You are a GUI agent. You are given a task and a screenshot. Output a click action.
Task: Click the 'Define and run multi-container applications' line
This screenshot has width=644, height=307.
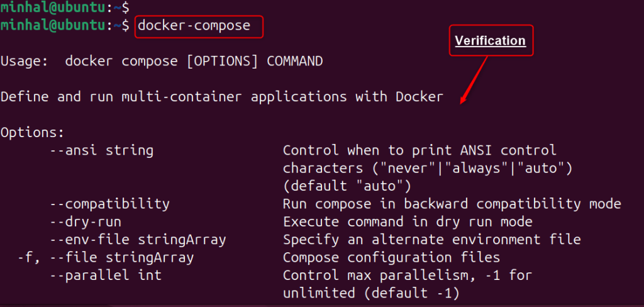coord(222,97)
